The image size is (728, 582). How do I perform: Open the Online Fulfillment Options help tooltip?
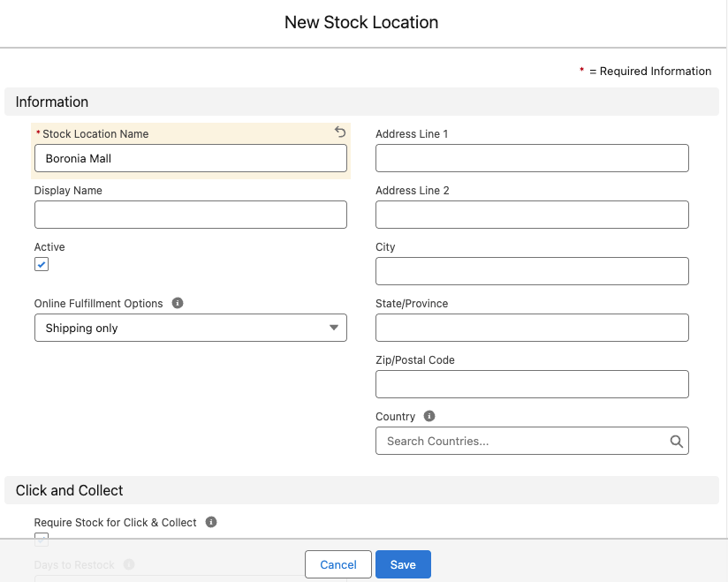(177, 303)
